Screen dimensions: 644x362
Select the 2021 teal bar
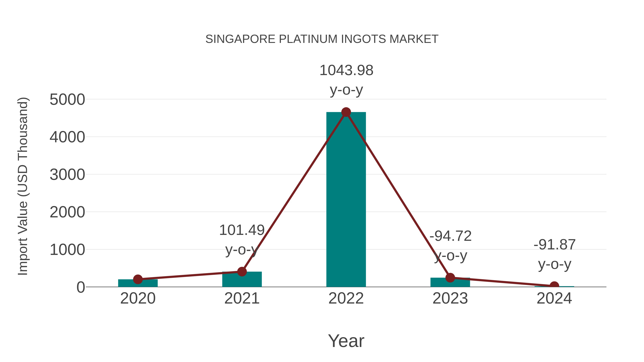242,279
